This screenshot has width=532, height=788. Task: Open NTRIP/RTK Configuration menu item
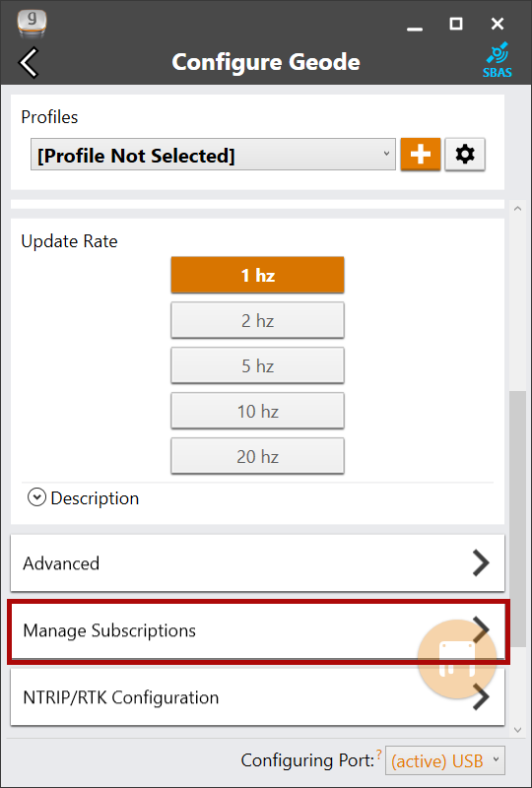[x=257, y=697]
